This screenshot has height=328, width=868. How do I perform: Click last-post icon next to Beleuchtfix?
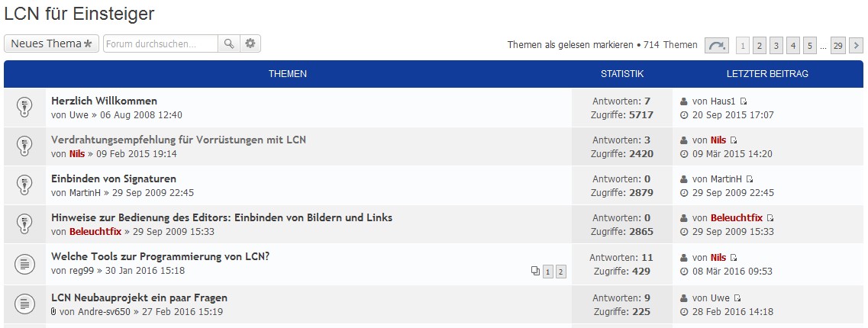pos(770,218)
